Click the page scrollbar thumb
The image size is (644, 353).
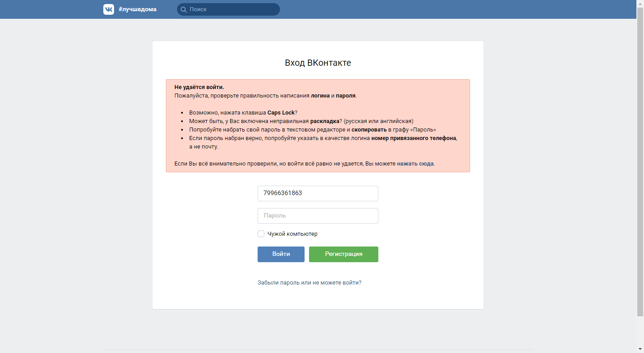pyautogui.click(x=640, y=162)
